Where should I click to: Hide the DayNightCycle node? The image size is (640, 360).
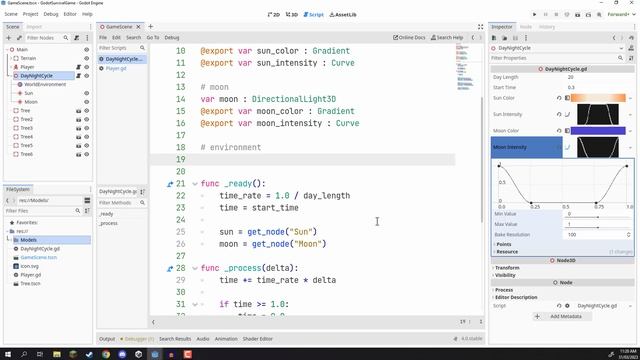pyautogui.click(x=87, y=76)
